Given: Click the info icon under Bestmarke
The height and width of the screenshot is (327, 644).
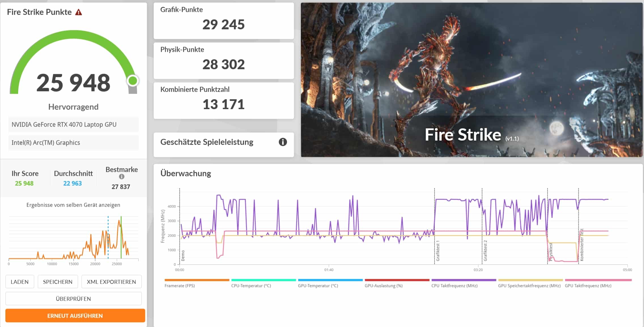Looking at the screenshot, I should click(x=122, y=177).
